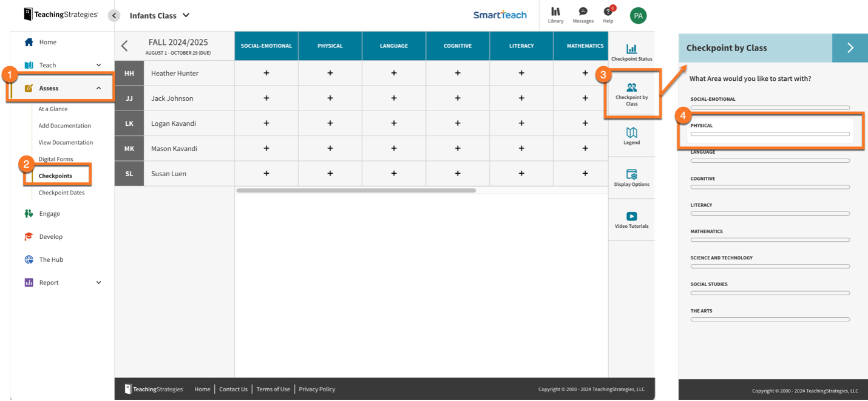Click the horizontal scrollbar under the table
This screenshot has height=401, width=868.
356,191
